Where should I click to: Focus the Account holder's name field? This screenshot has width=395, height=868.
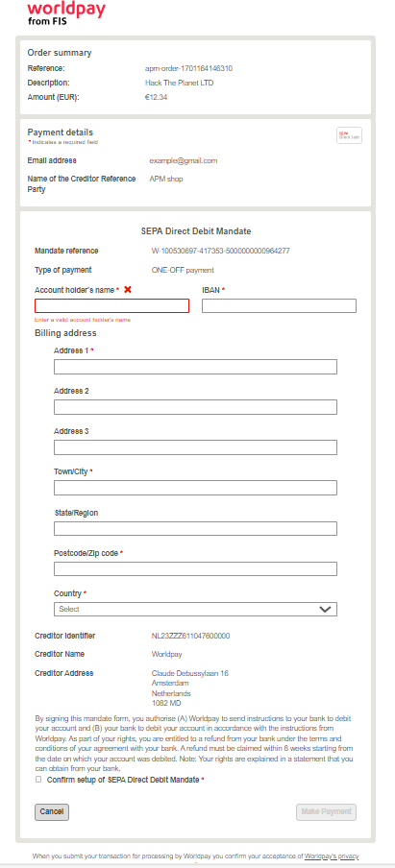pos(111,305)
